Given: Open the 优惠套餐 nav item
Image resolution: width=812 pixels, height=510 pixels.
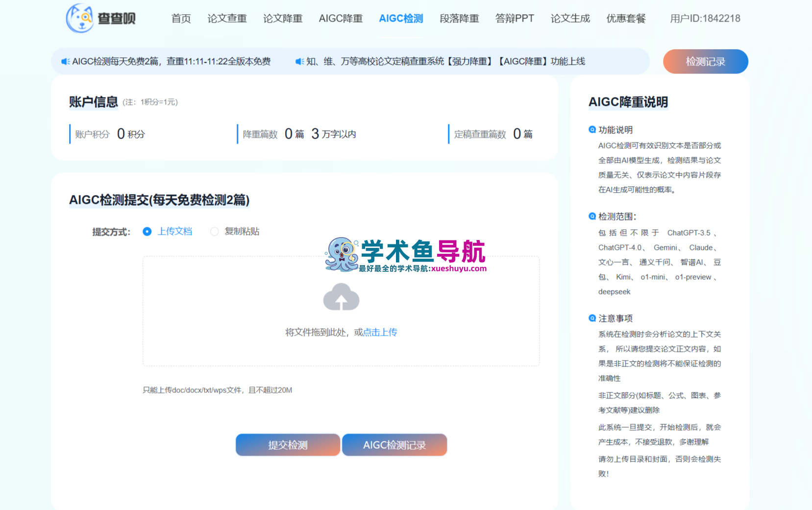Looking at the screenshot, I should click(626, 19).
